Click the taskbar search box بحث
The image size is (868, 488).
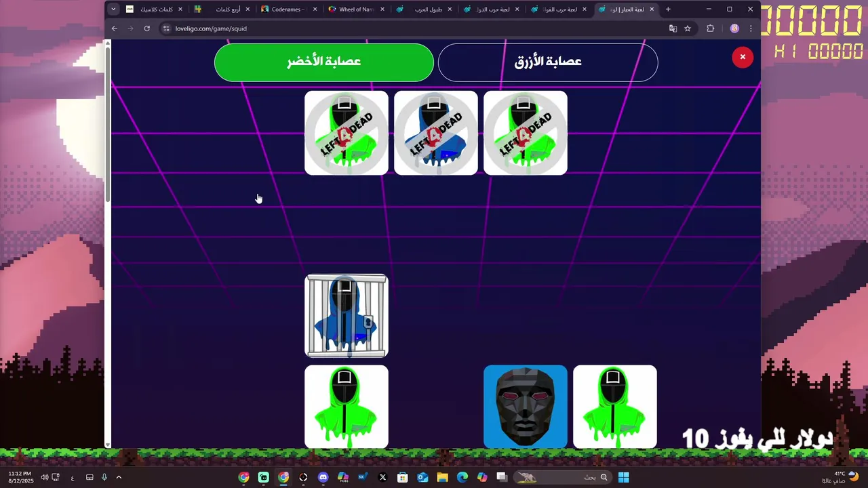click(x=562, y=477)
